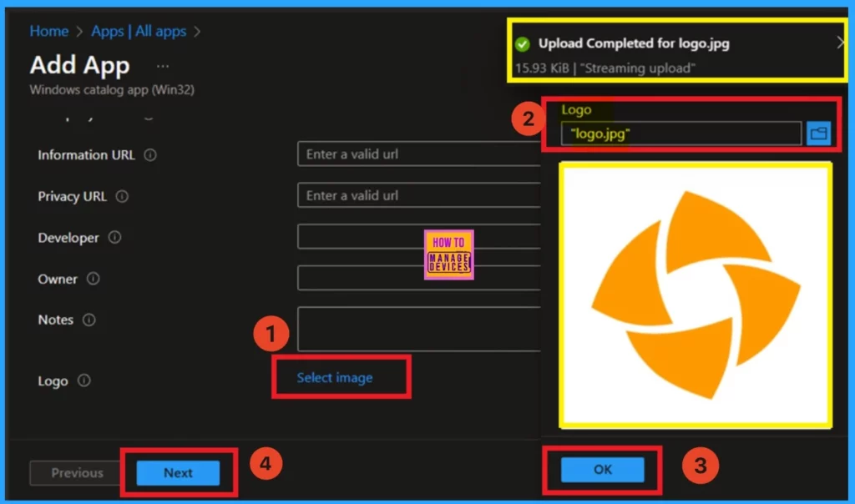
Task: Click the info icon next to Logo label
Action: tap(84, 381)
